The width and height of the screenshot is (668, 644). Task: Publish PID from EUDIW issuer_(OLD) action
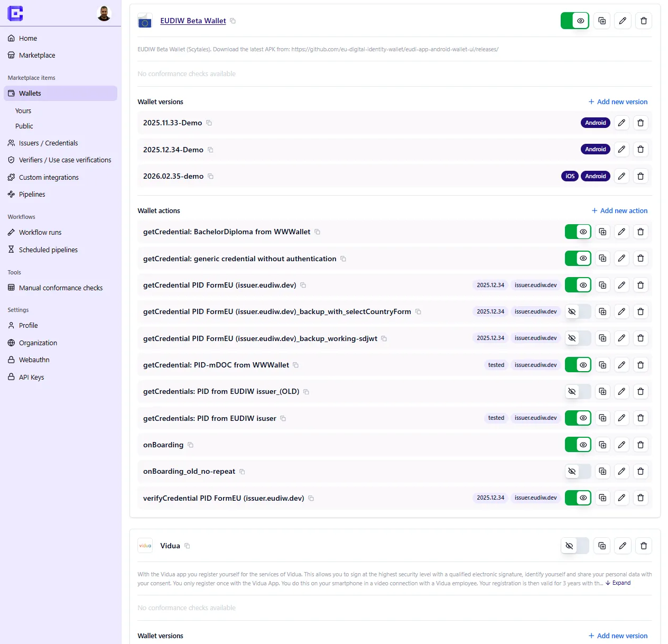(x=578, y=391)
